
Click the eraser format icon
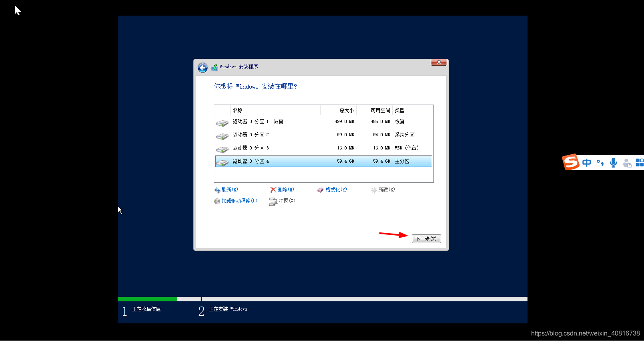[320, 190]
